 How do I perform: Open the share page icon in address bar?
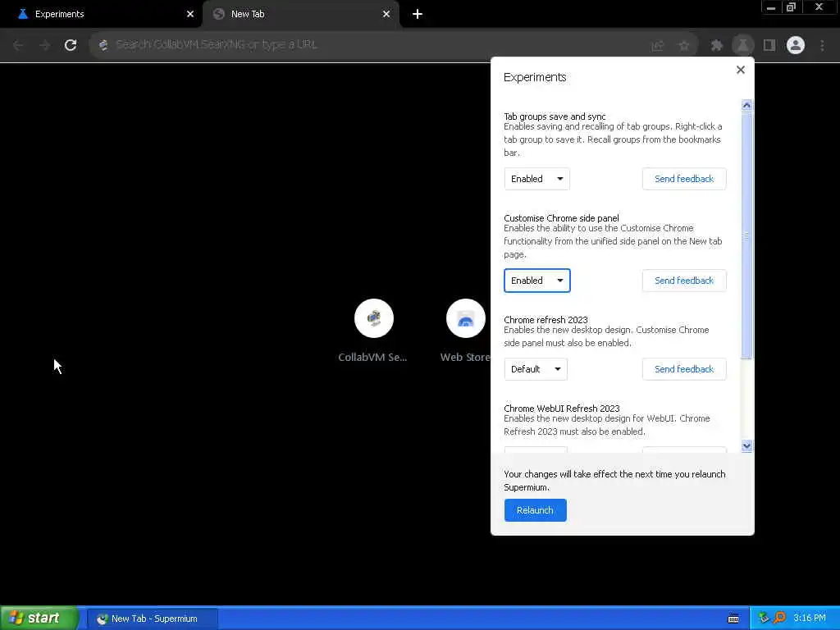click(x=657, y=46)
